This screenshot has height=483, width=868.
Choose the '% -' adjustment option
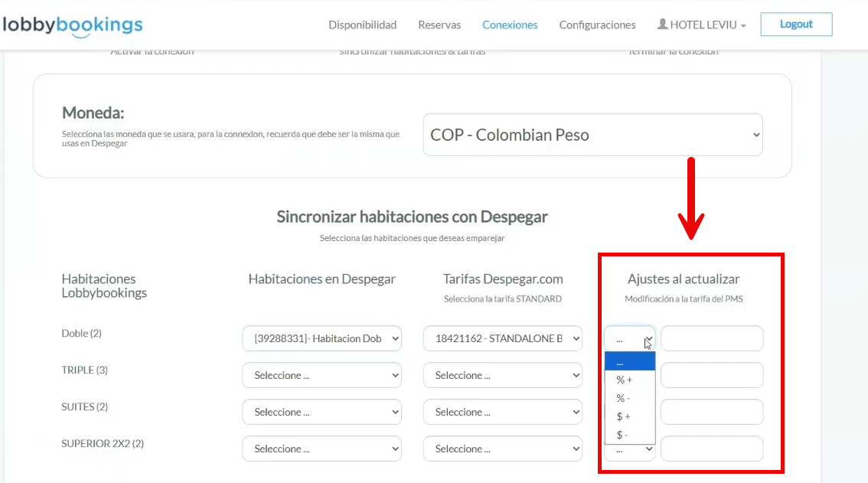pyautogui.click(x=630, y=398)
